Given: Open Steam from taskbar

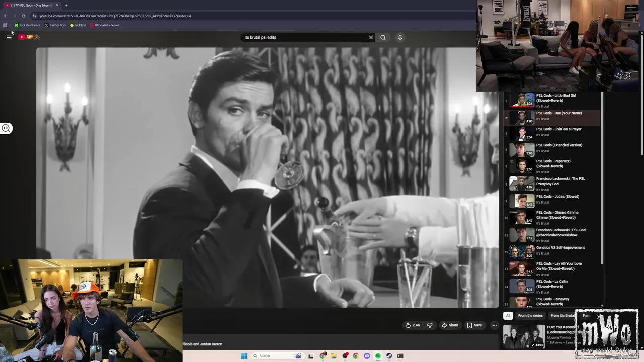Looking at the screenshot, I should (389, 356).
